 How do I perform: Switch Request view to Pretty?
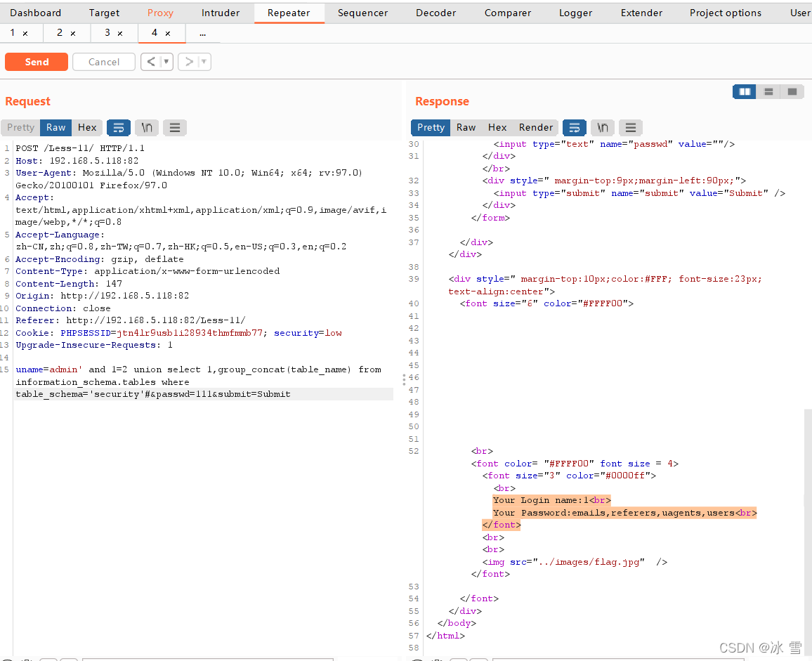click(x=20, y=127)
